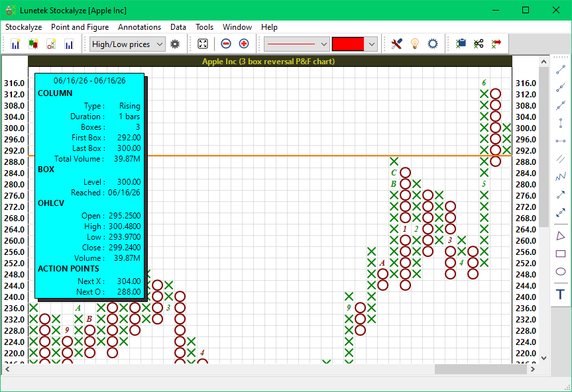Click the 288.0 price label on right axis
The image size is (572, 392).
tap(526, 162)
